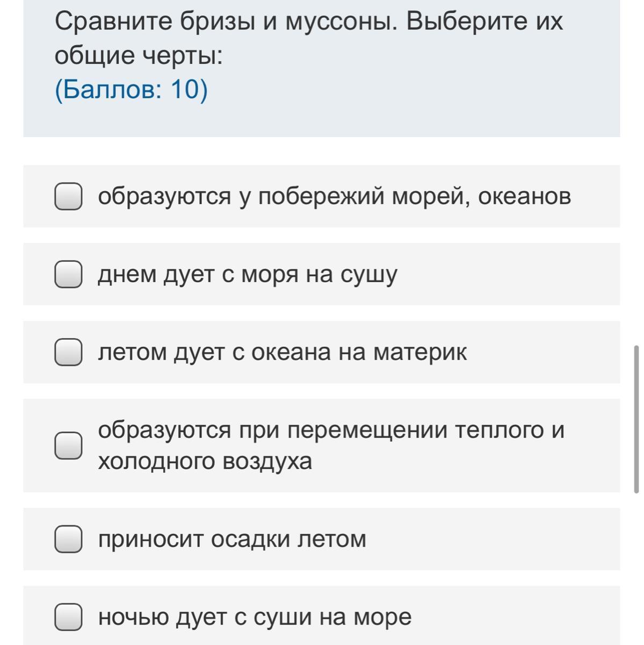Click the answer text 'приносит осадки летом'
Screen dimensions: 644x645
(231, 539)
